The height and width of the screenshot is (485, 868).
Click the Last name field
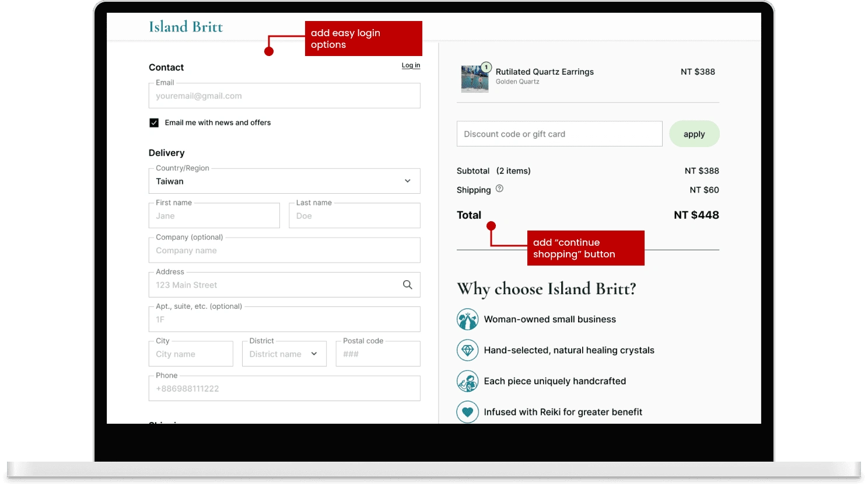tap(355, 215)
